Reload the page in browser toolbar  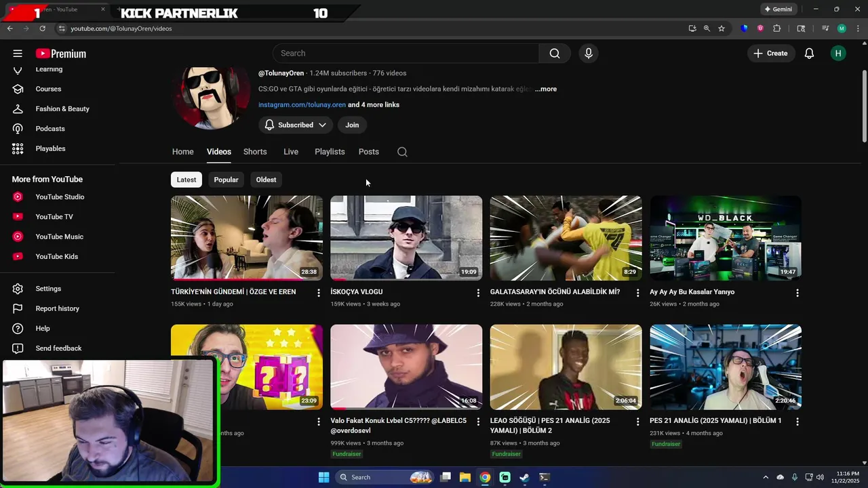[x=42, y=28]
